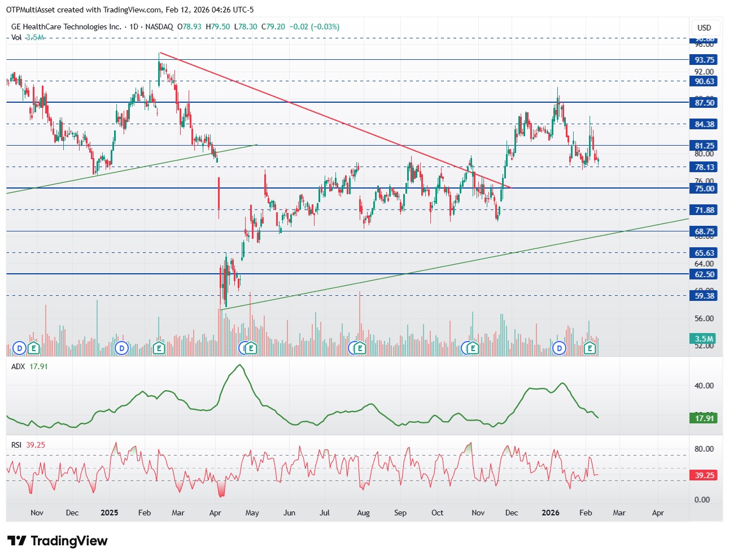The height and width of the screenshot is (560, 729).
Task: Click the Aug label on the time axis
Action: pos(364,513)
